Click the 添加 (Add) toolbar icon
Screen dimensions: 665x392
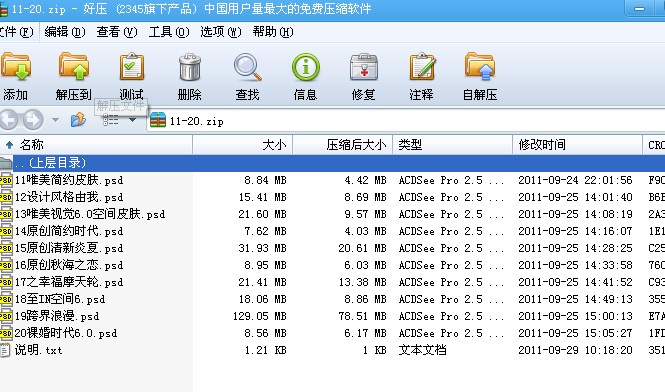pyautogui.click(x=16, y=67)
